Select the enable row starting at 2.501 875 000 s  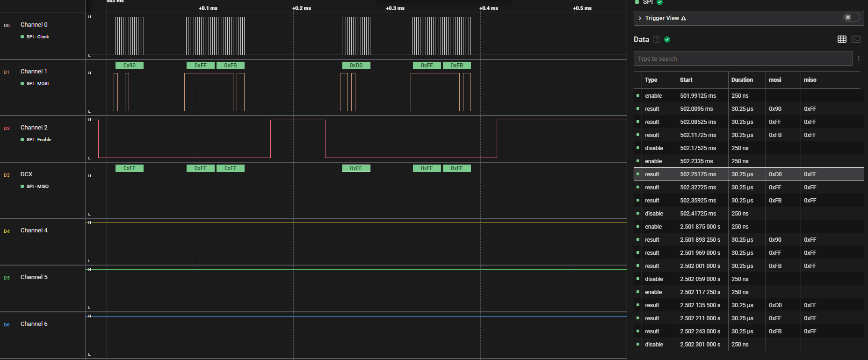pos(749,226)
